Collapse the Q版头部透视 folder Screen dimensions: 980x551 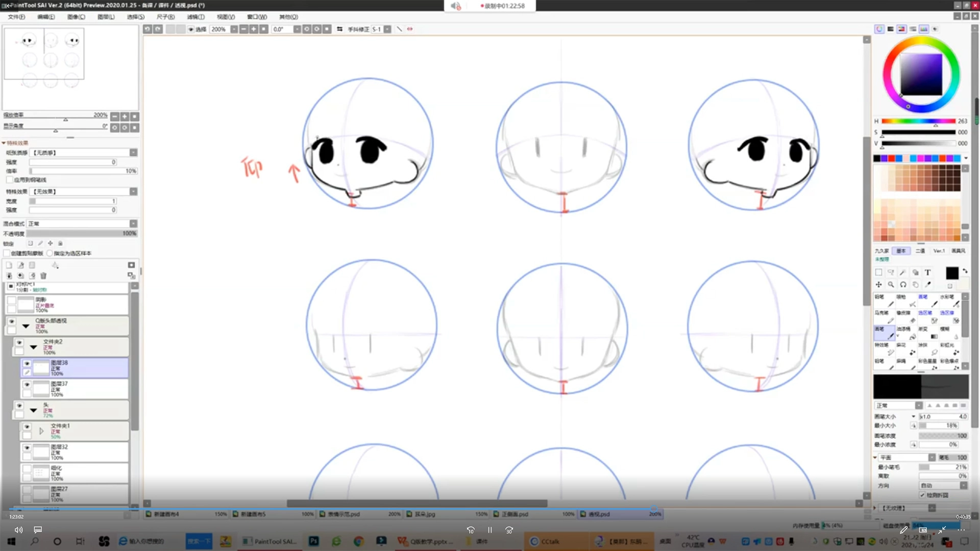(x=26, y=326)
